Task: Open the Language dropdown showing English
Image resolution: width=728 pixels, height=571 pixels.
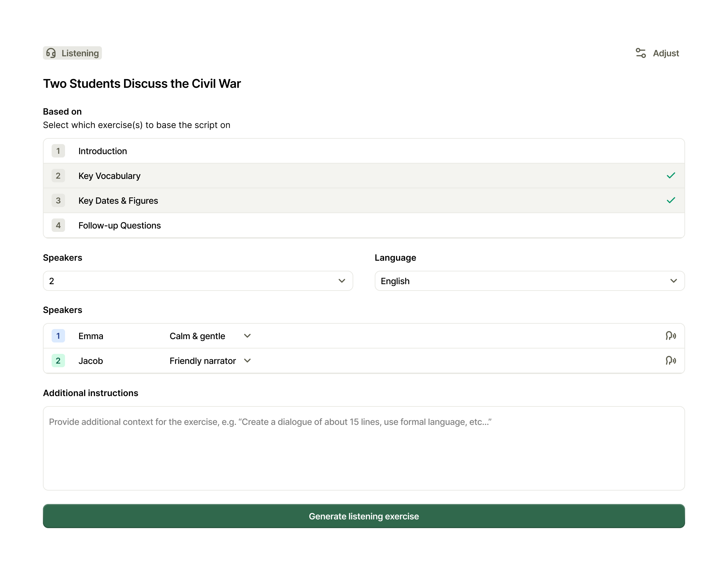Action: click(530, 281)
